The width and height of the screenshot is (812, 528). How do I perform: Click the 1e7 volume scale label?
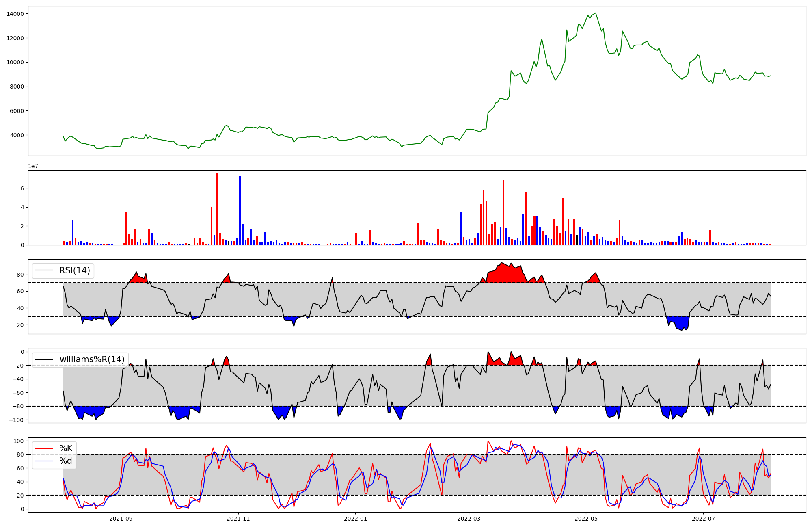pyautogui.click(x=34, y=166)
